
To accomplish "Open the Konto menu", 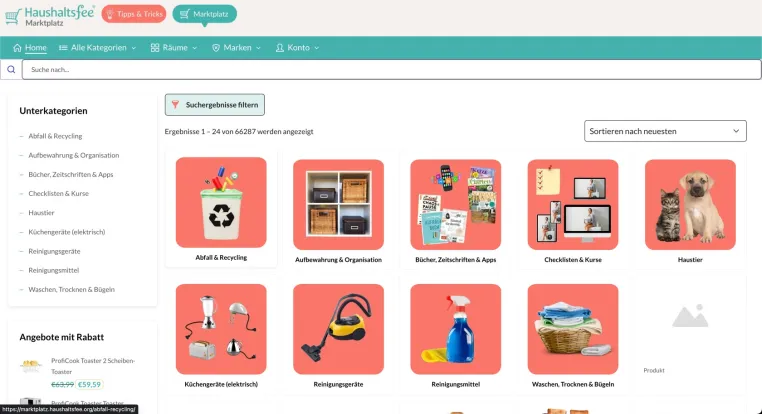I will [x=297, y=48].
